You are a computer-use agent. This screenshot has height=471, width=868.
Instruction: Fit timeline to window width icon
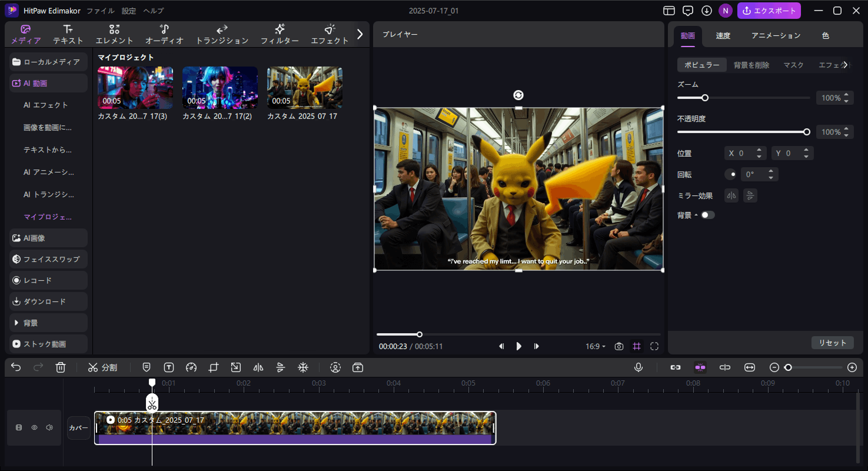coord(750,367)
